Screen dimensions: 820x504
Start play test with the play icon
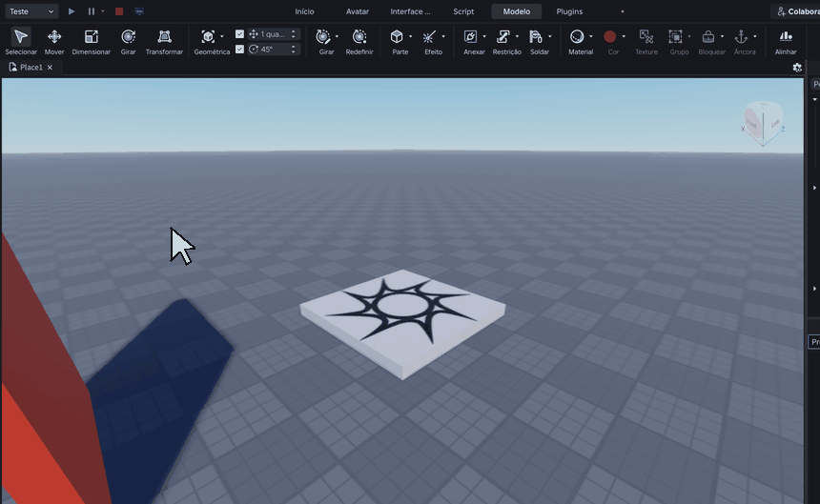coord(72,11)
